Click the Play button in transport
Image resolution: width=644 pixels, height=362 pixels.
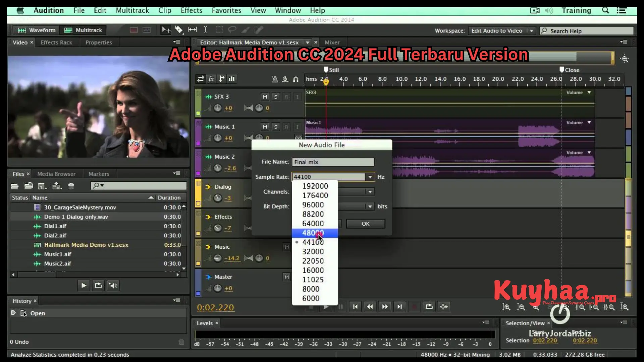326,307
